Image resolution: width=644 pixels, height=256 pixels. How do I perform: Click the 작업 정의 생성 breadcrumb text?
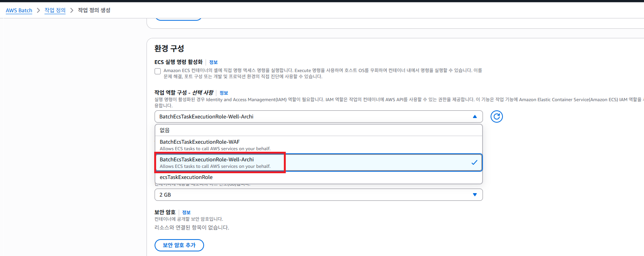pos(94,10)
